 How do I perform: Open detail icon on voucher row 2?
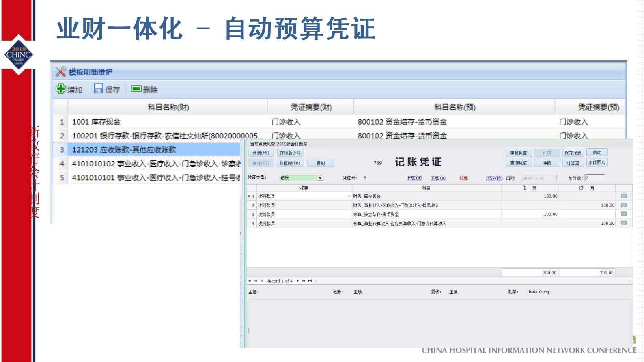point(624,205)
